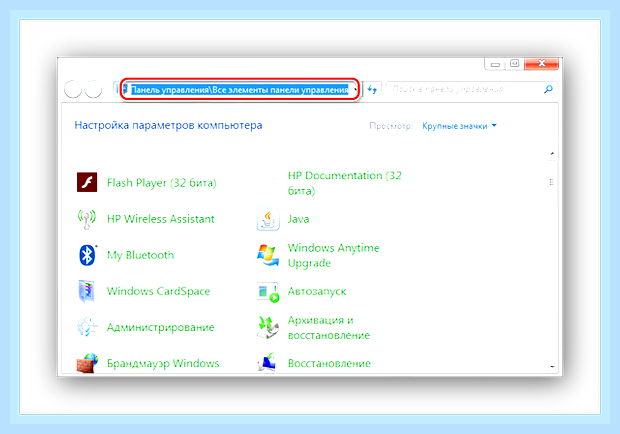The image size is (620, 434).
Task: Click the Архивация и восстановление icon
Action: click(x=268, y=327)
